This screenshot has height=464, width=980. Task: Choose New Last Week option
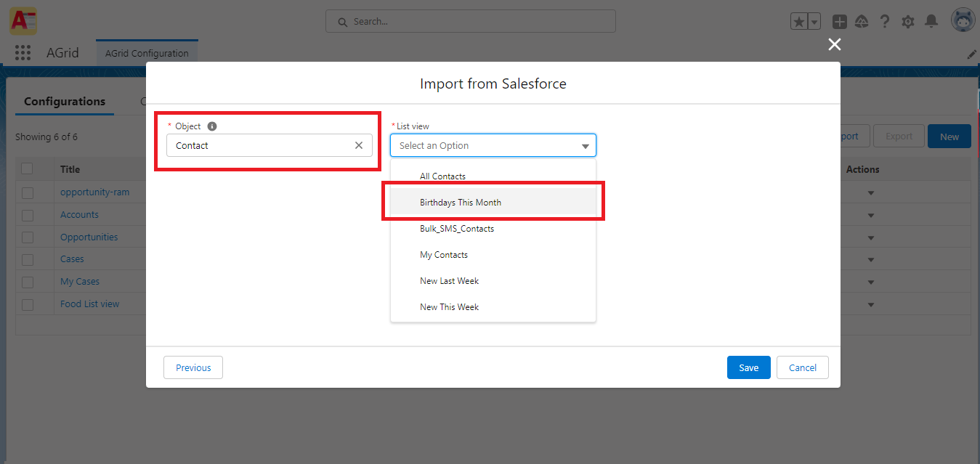(493, 281)
